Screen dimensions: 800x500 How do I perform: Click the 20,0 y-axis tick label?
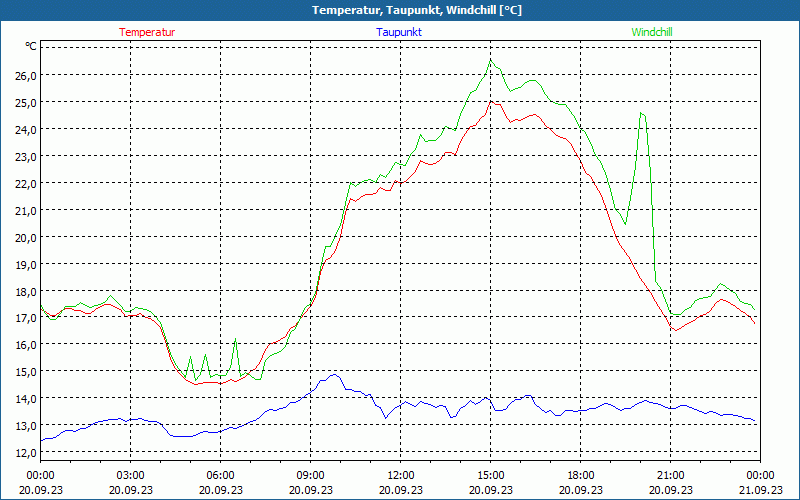25,237
